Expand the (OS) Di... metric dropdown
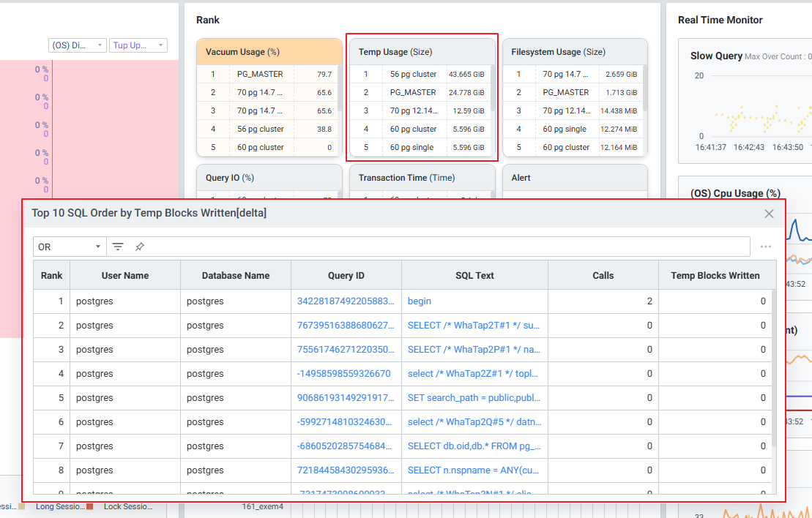 point(78,45)
